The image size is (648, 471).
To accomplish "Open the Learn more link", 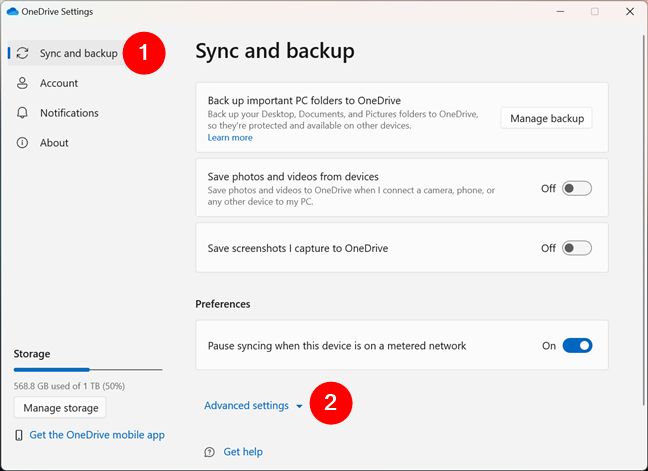I will click(x=230, y=138).
